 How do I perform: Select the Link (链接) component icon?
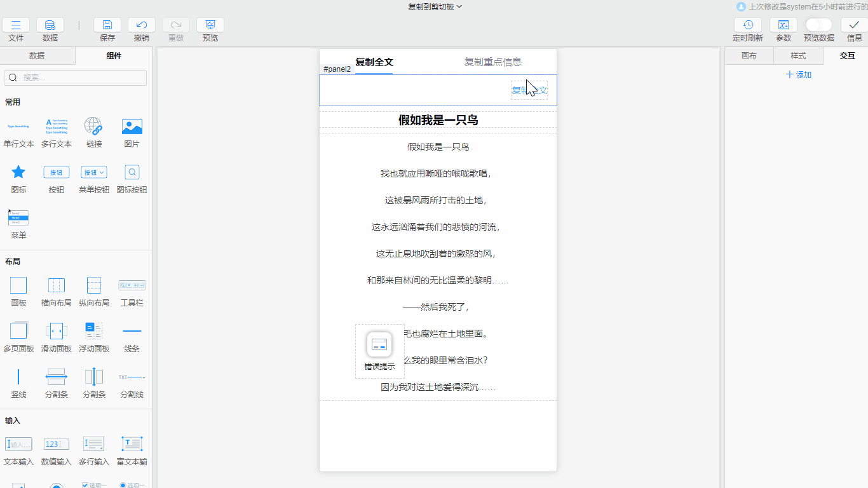pyautogui.click(x=93, y=126)
